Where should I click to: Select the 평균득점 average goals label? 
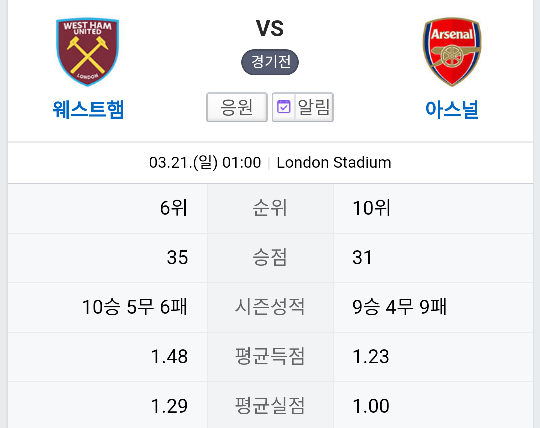click(x=270, y=356)
